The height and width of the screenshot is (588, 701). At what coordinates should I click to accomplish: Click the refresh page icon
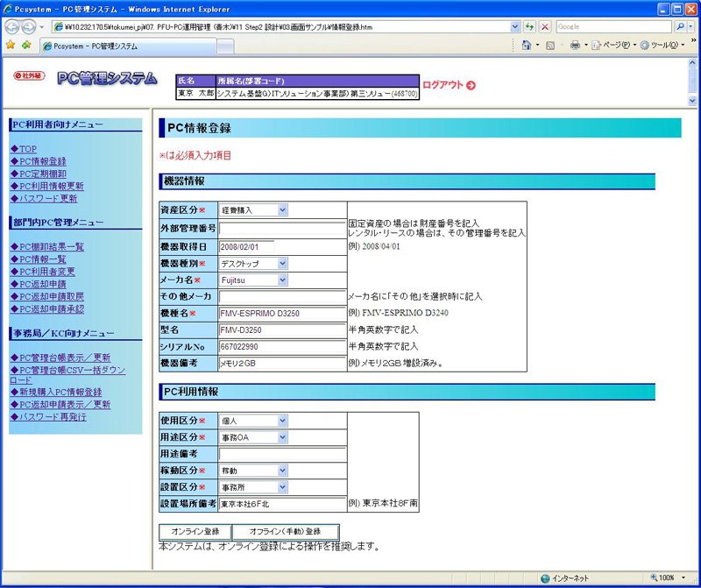530,27
